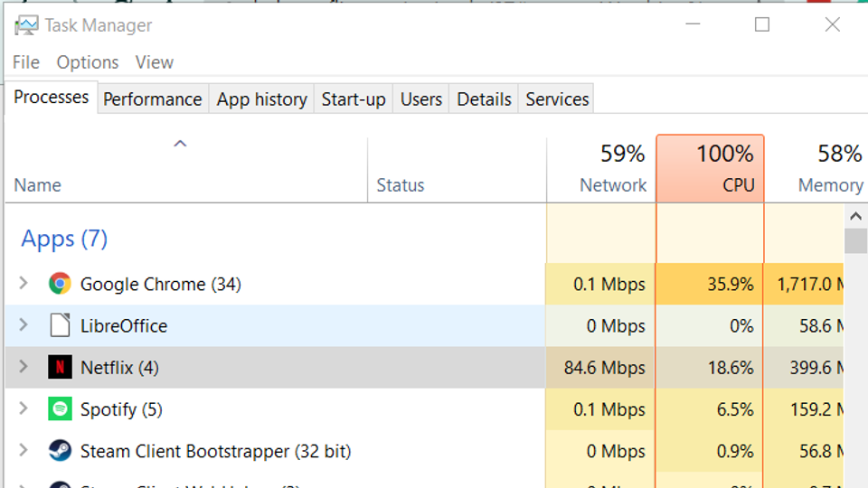Open the File menu
868x488 pixels.
coord(26,62)
